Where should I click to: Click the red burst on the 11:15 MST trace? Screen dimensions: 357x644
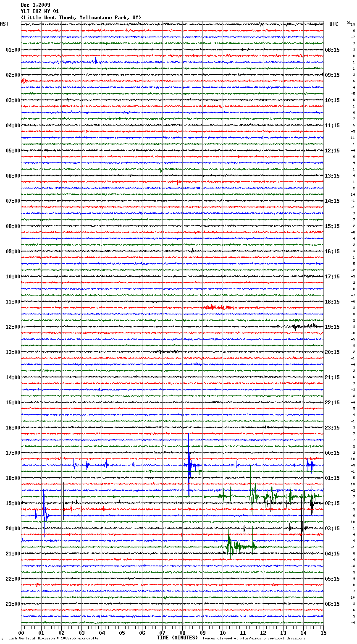pos(218,308)
